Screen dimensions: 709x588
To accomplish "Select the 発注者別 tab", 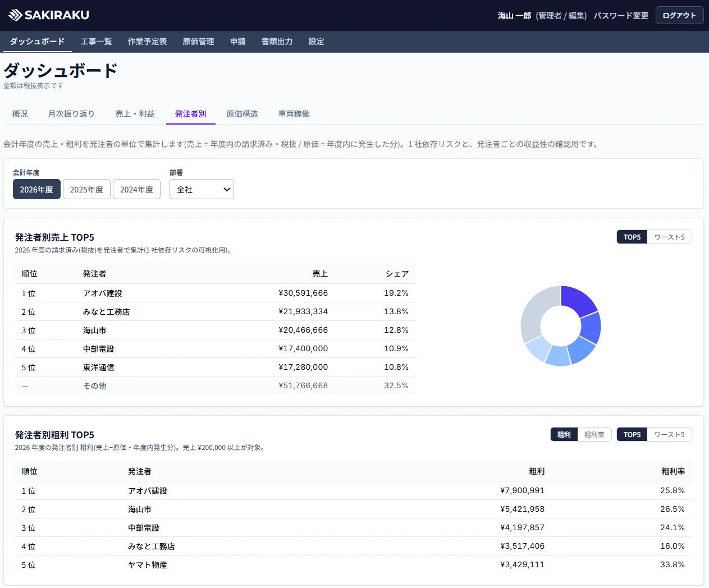I will (191, 114).
